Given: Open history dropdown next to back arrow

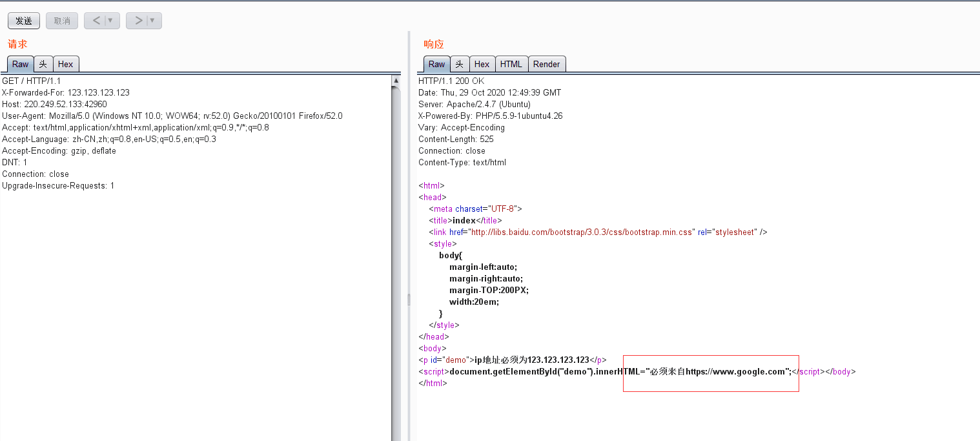Looking at the screenshot, I should (111, 21).
